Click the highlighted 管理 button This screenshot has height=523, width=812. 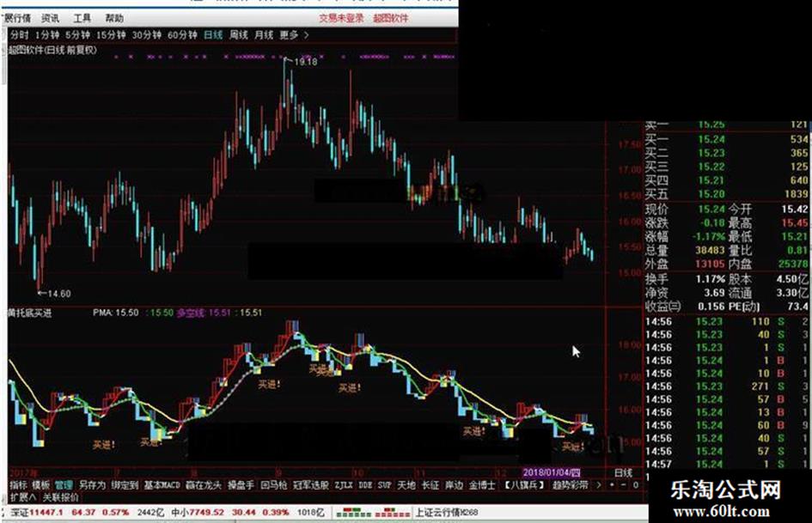coord(64,485)
